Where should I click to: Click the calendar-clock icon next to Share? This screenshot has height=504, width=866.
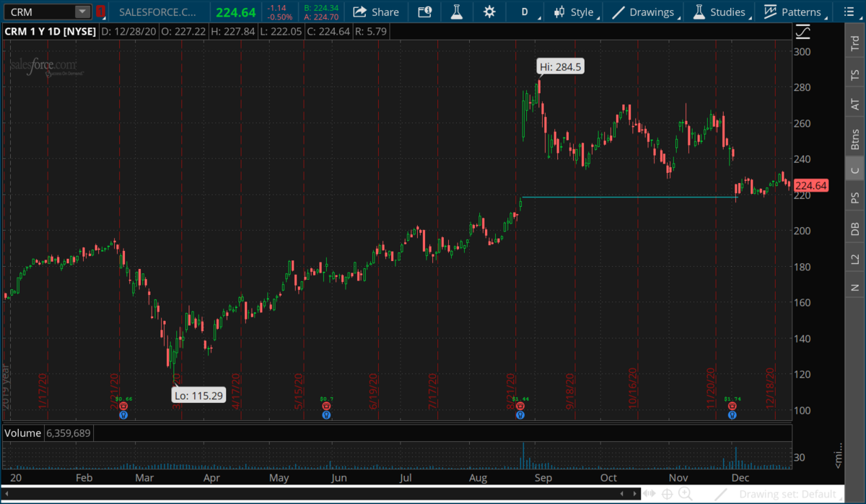[424, 12]
